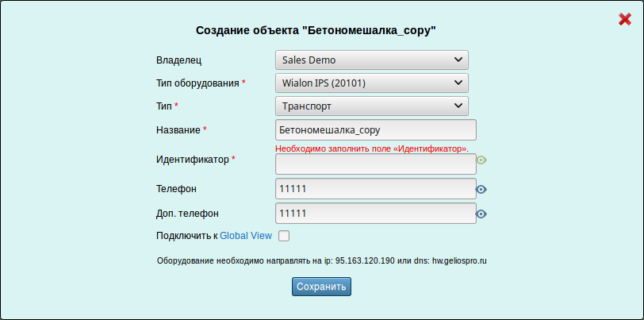Open the Тип dropdown showing Транспорт

371,106
